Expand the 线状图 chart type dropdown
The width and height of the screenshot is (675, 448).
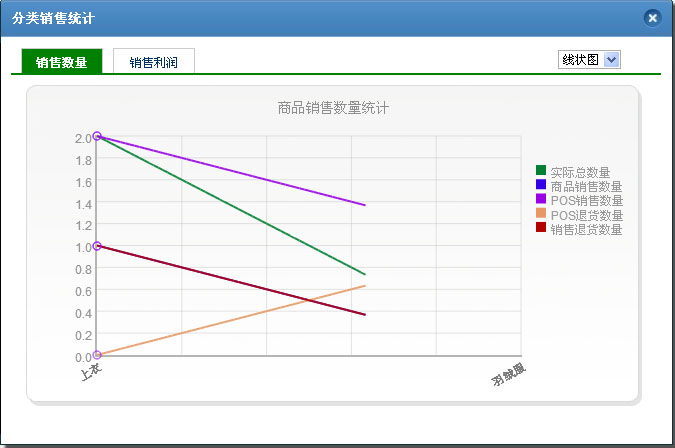pos(589,60)
